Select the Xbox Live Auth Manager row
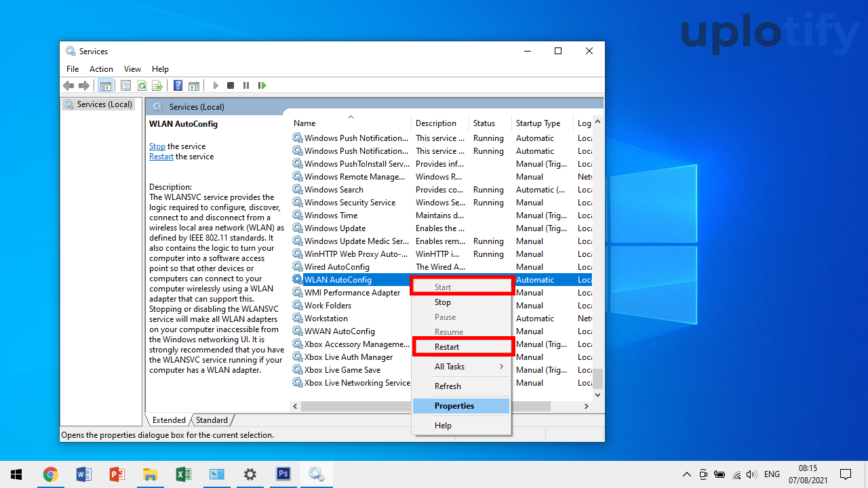Viewport: 868px width, 488px height. click(x=351, y=357)
